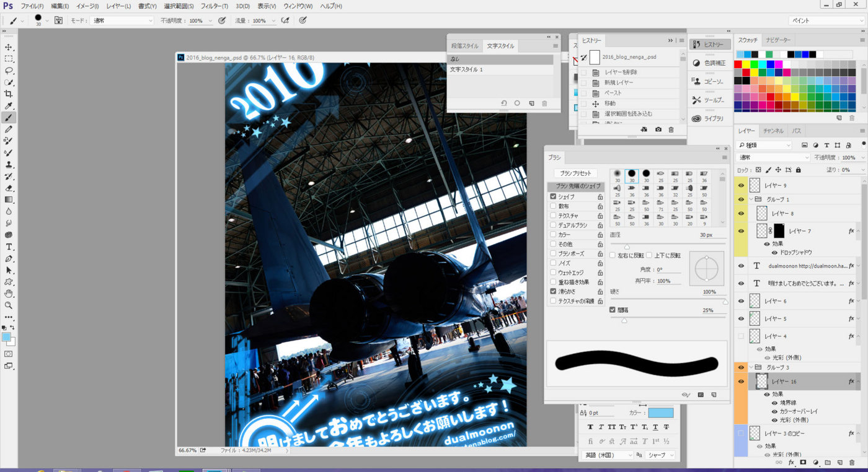Viewport: 868px width, 472px height.
Task: Toggle Quick Mask mode icon
Action: 9,354
